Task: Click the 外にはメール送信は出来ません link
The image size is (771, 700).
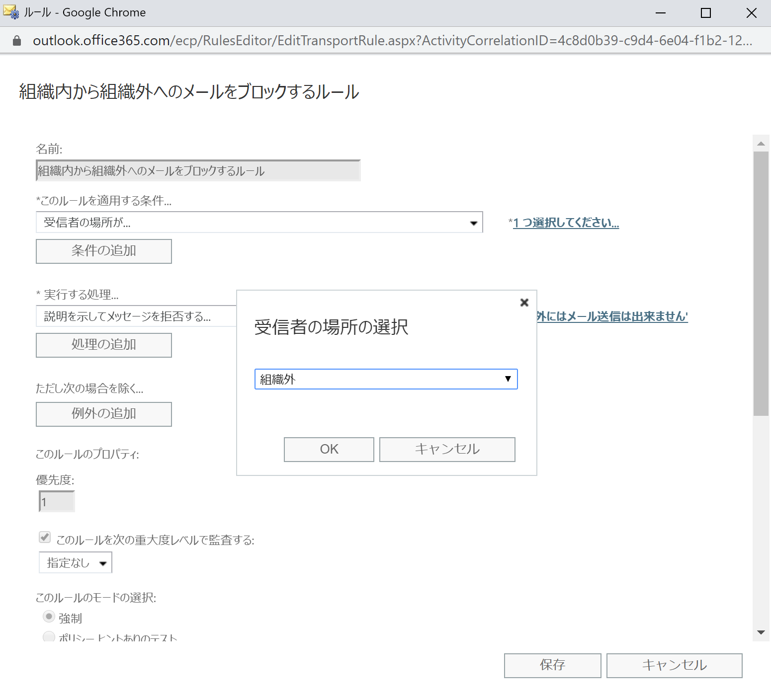Action: tap(612, 316)
